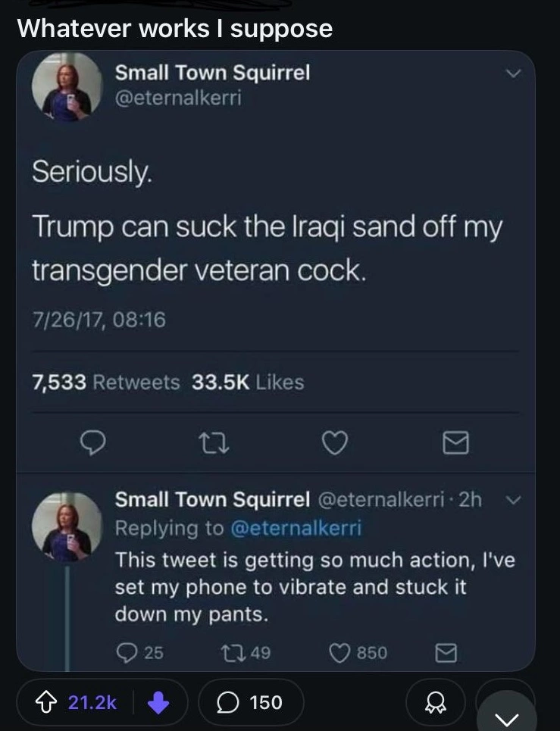Click the reply icon showing 25
Screen dimensions: 560x731
(127, 652)
